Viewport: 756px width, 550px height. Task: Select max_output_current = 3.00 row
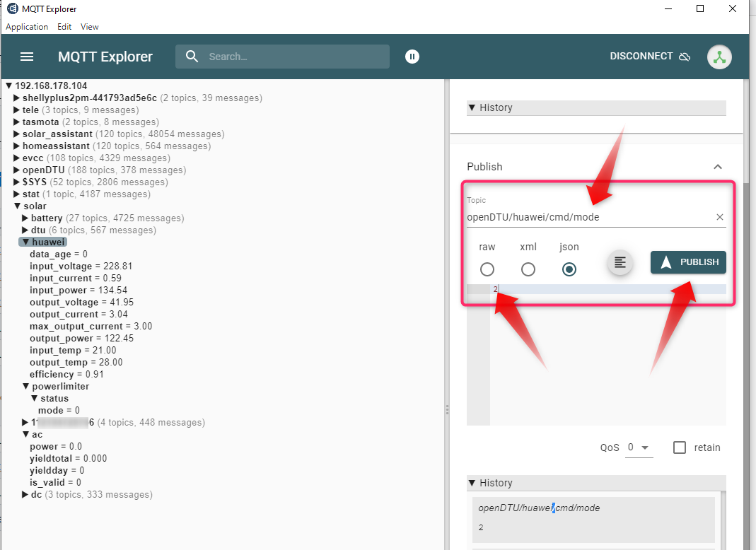(x=91, y=327)
